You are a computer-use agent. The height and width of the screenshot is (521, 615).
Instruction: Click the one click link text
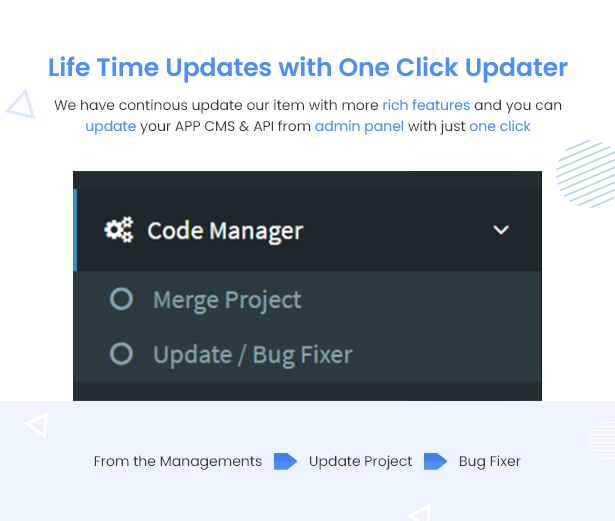(500, 126)
